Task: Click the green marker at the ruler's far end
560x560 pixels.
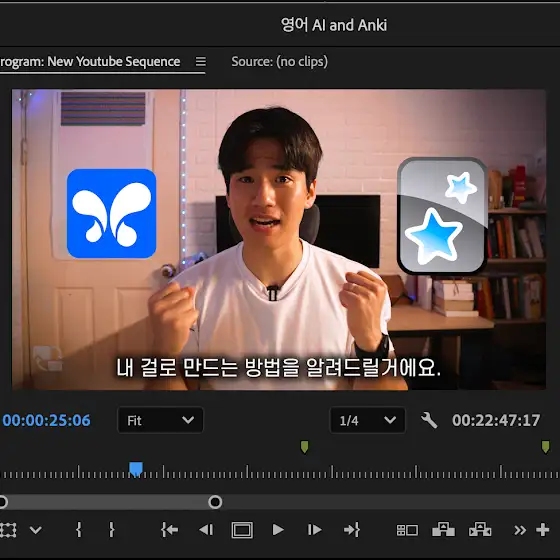Action: tap(545, 447)
